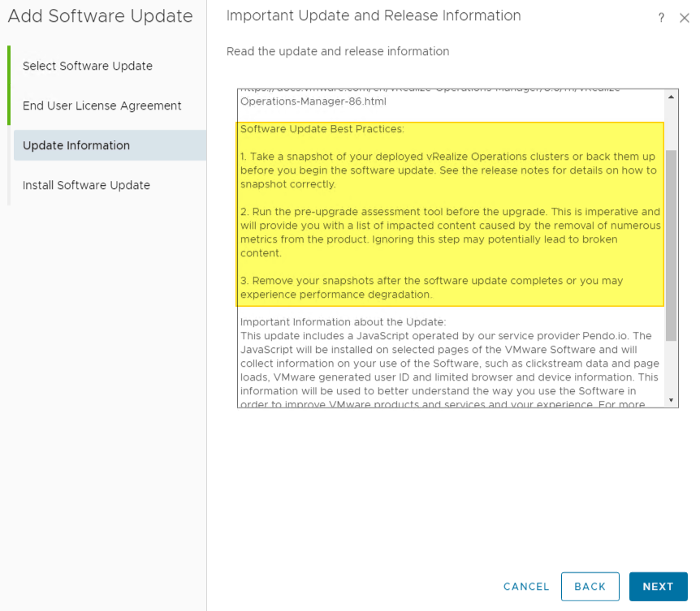
Task: Click the help question mark icon
Action: [x=661, y=19]
